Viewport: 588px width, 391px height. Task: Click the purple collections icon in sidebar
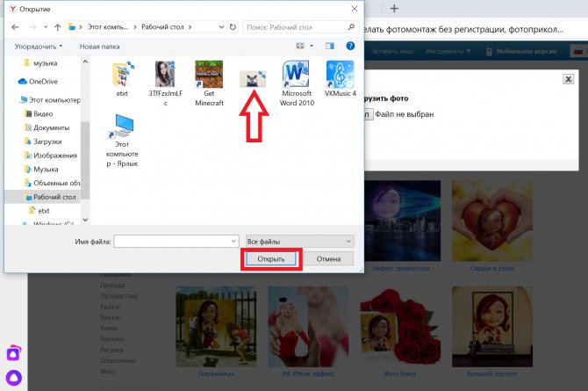click(x=14, y=353)
